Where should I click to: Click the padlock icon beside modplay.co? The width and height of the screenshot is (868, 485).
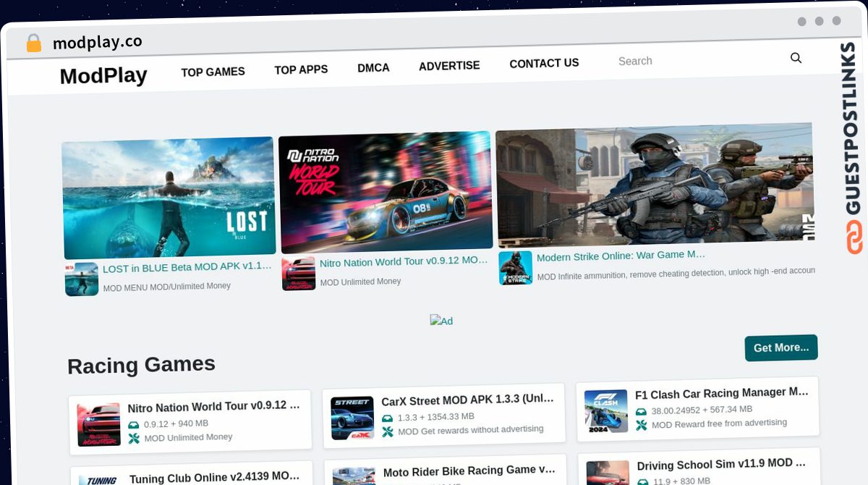click(33, 43)
